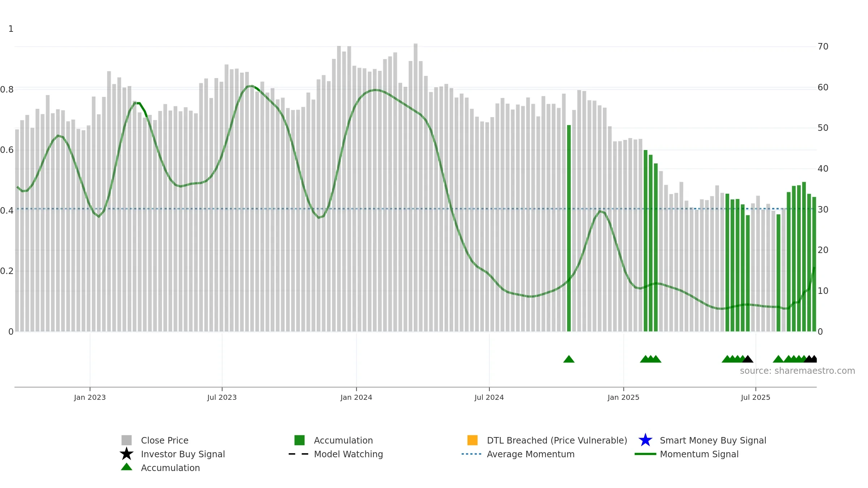The width and height of the screenshot is (868, 488).
Task: Select the green Accumulation square legend swatch
Action: coord(299,440)
